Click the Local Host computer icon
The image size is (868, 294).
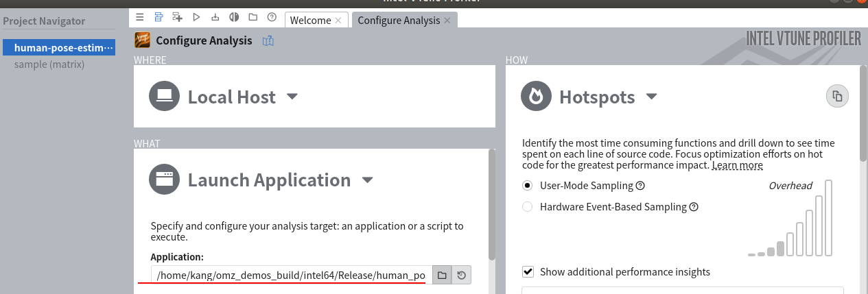[x=164, y=96]
